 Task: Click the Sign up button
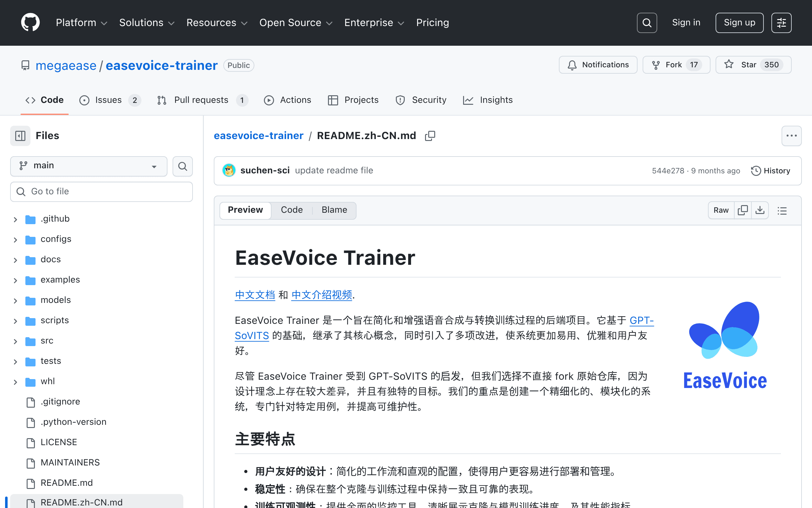pyautogui.click(x=739, y=23)
